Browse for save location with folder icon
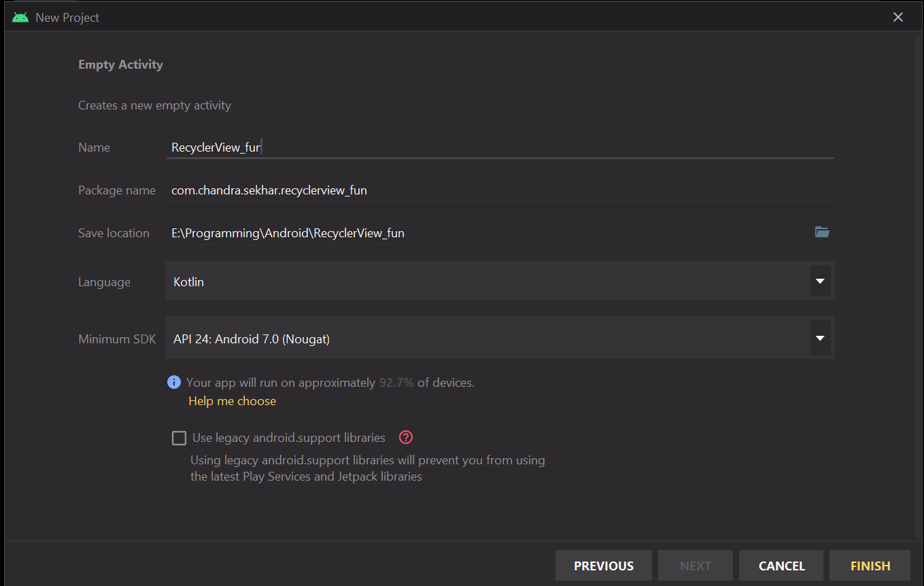 [x=822, y=232]
